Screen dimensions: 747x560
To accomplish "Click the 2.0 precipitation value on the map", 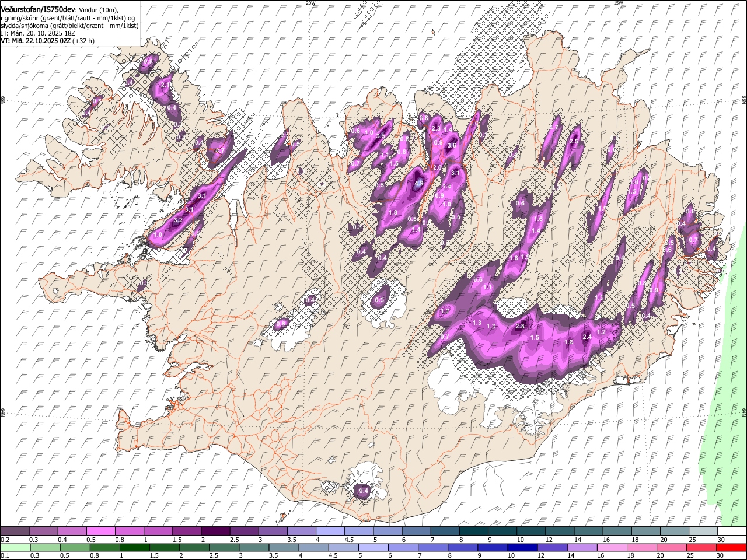I will [x=437, y=167].
